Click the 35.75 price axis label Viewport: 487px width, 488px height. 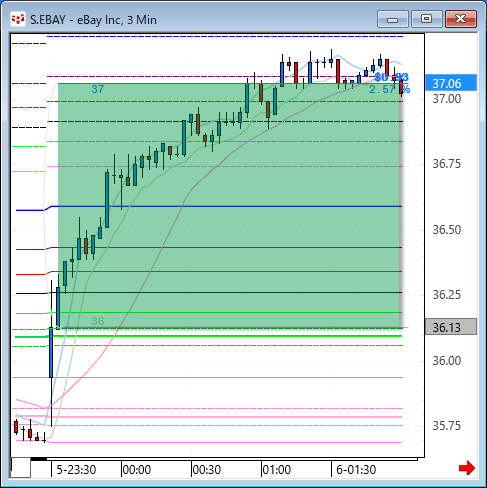[447, 426]
